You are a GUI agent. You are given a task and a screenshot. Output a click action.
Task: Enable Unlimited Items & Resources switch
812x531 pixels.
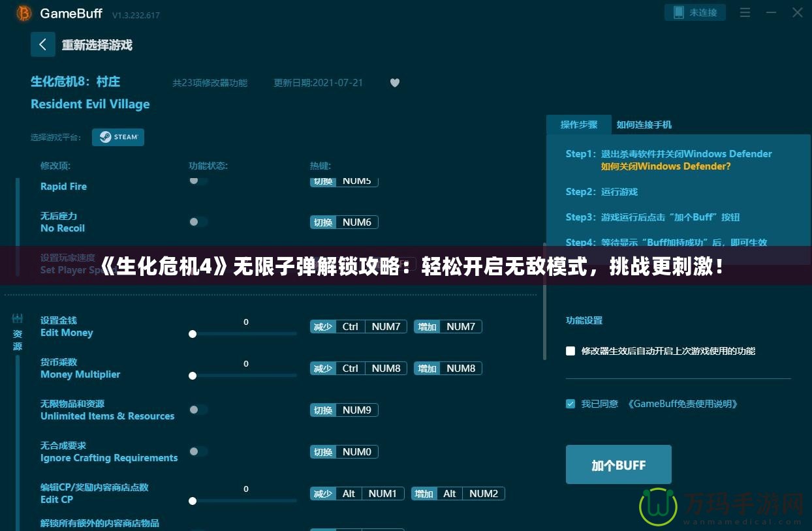(198, 410)
